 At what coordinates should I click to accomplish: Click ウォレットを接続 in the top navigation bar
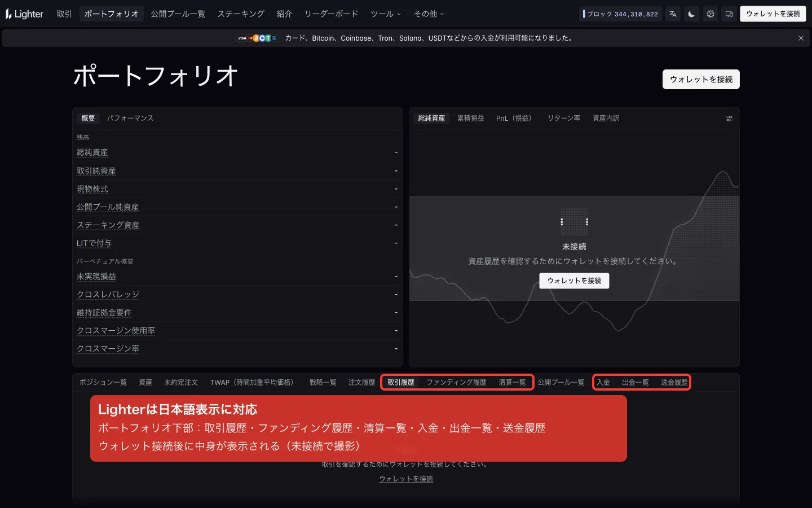773,14
